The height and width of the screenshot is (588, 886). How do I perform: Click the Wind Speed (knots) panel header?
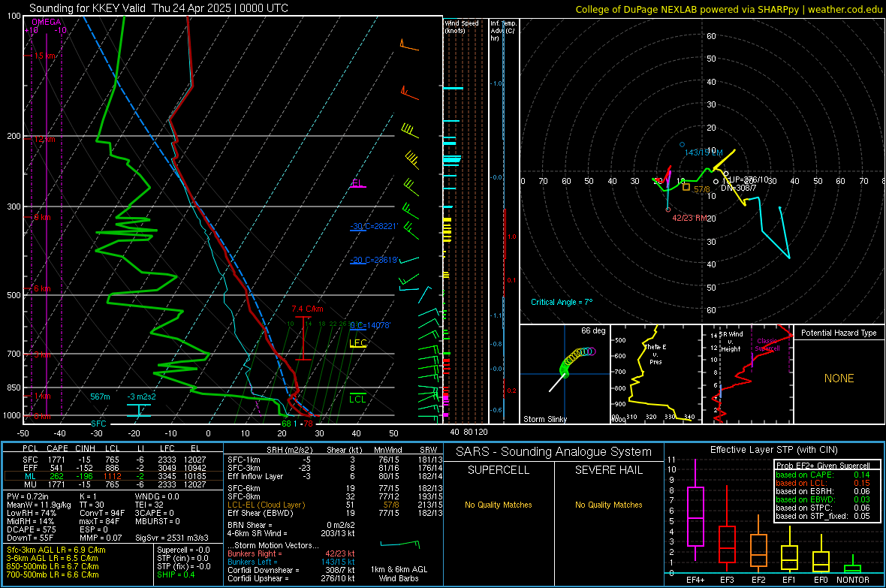[x=461, y=26]
